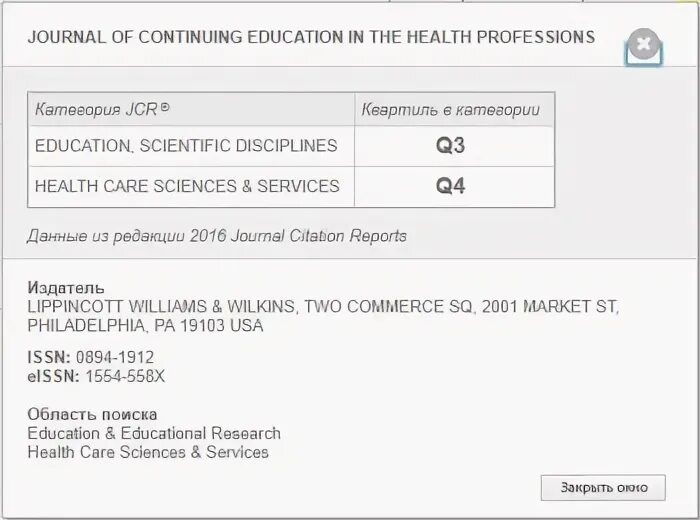Click the Philadelphia, PA 19103 USA address line
700x520 pixels.
click(146, 326)
